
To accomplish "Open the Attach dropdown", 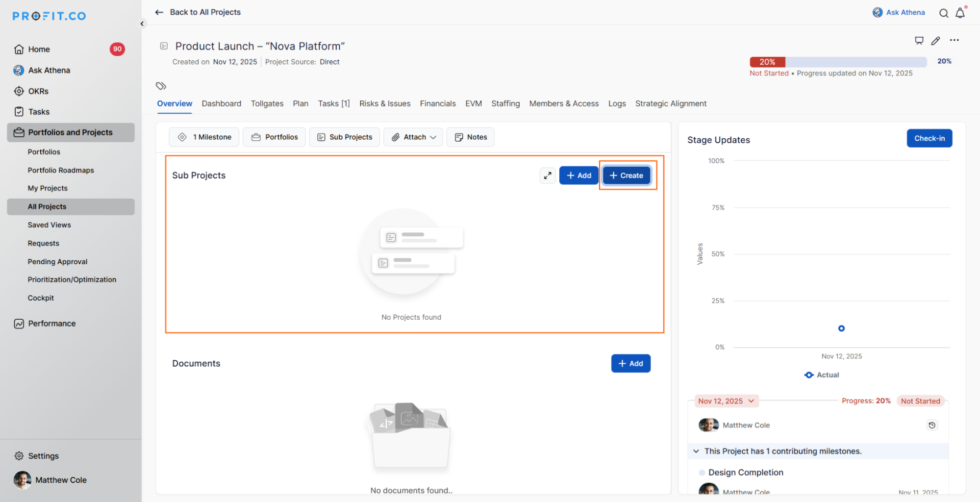I will point(413,137).
